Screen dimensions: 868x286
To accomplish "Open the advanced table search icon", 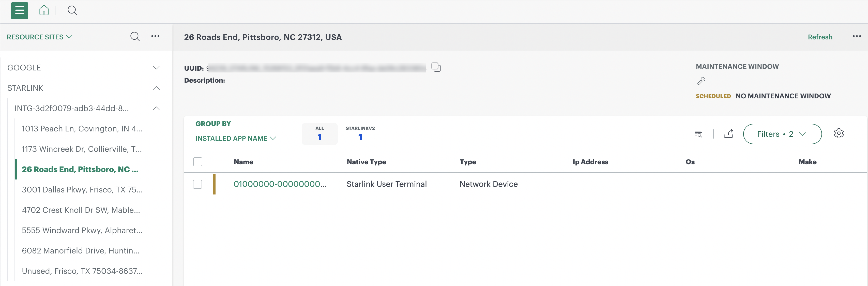I will [698, 134].
